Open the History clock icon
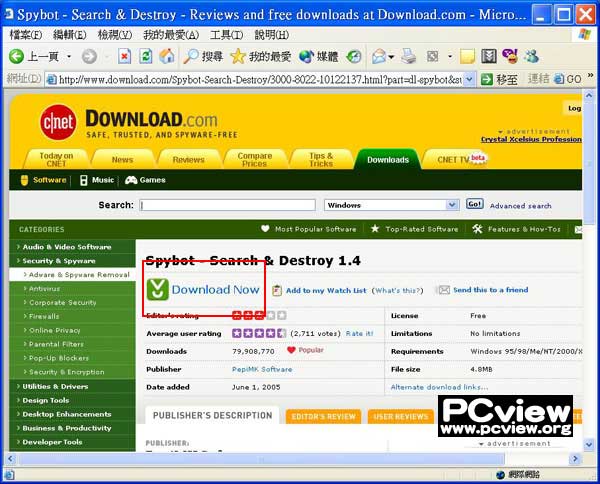 [x=354, y=57]
